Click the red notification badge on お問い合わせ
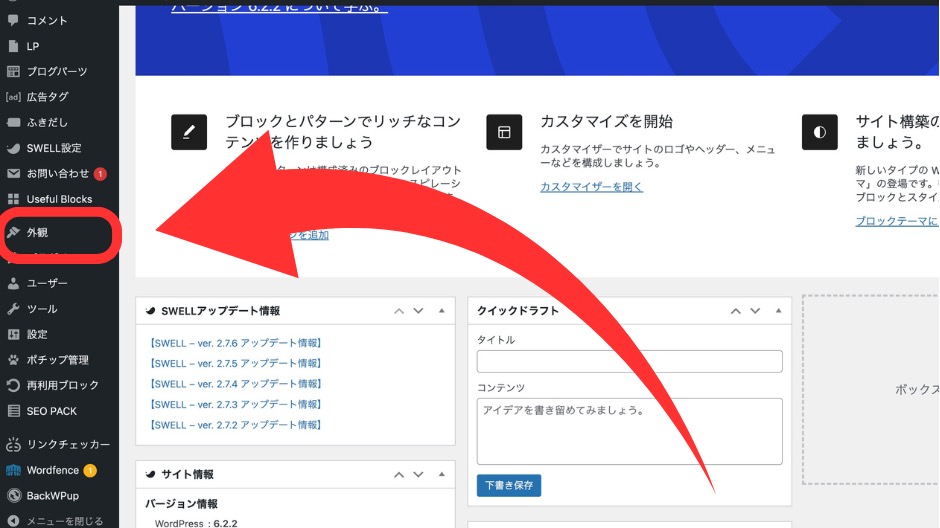The width and height of the screenshot is (940, 528). click(x=100, y=174)
